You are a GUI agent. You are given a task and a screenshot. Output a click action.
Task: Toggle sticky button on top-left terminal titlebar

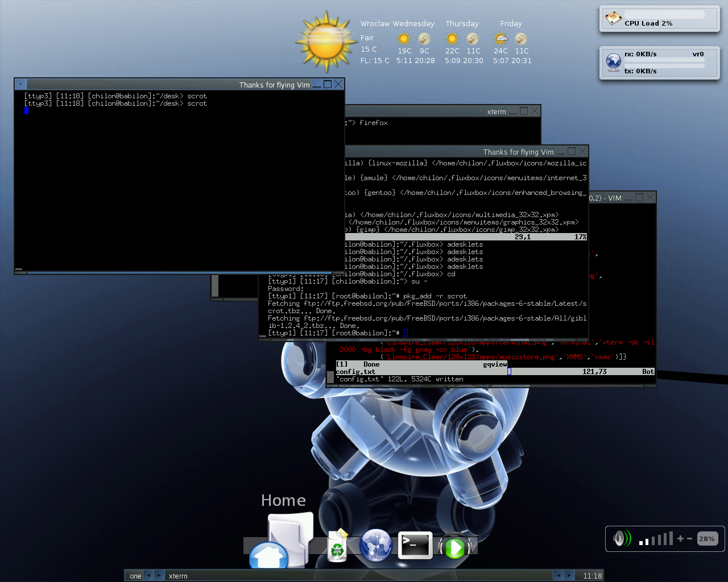(20, 84)
